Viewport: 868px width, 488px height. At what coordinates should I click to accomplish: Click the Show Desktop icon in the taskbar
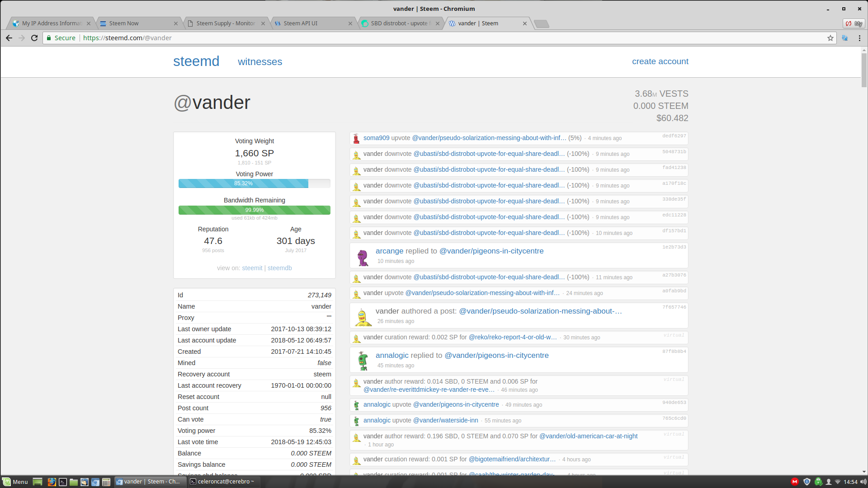[38, 482]
